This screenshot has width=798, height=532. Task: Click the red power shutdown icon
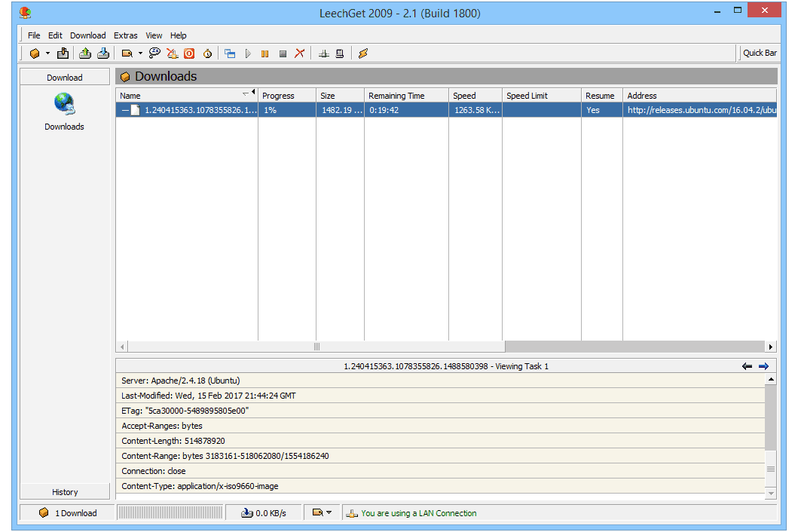point(189,54)
